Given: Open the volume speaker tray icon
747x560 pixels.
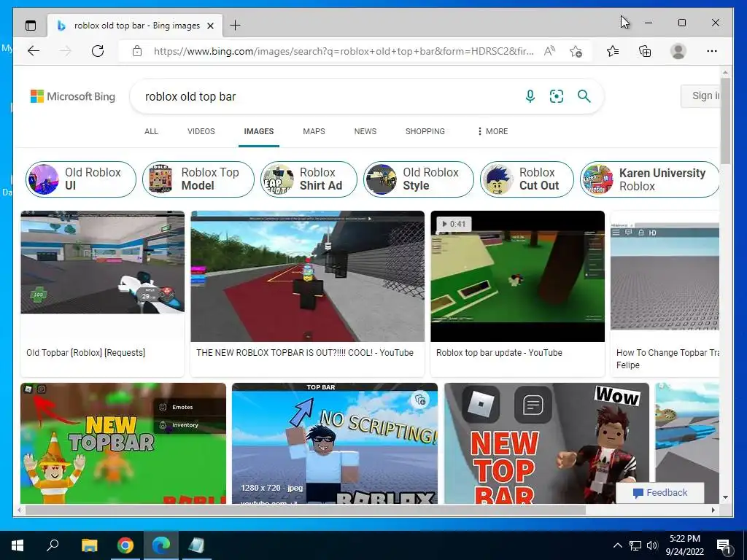Looking at the screenshot, I should click(652, 545).
